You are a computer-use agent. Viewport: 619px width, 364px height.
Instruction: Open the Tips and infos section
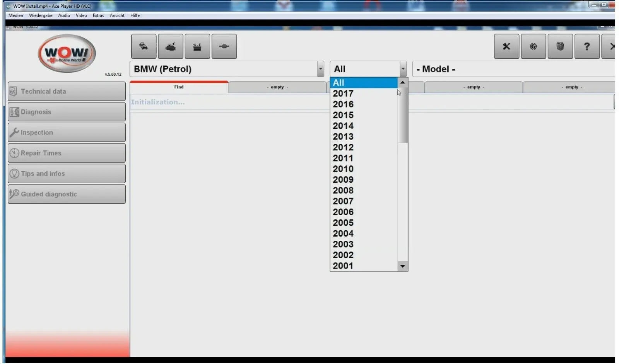[66, 173]
